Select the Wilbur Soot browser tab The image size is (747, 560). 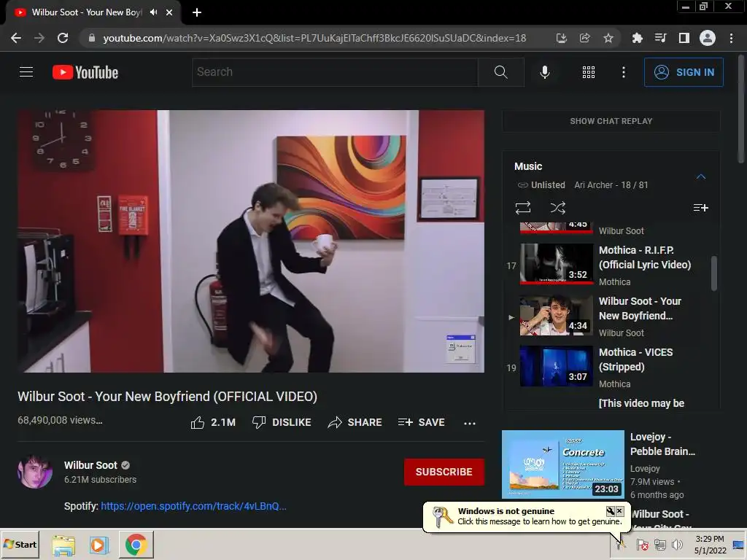pyautogui.click(x=86, y=12)
